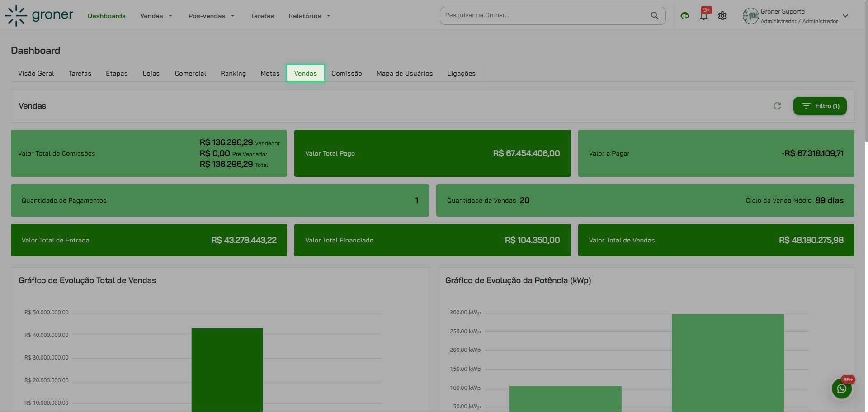Click the Quantidade de Pagamentos card

(x=220, y=200)
